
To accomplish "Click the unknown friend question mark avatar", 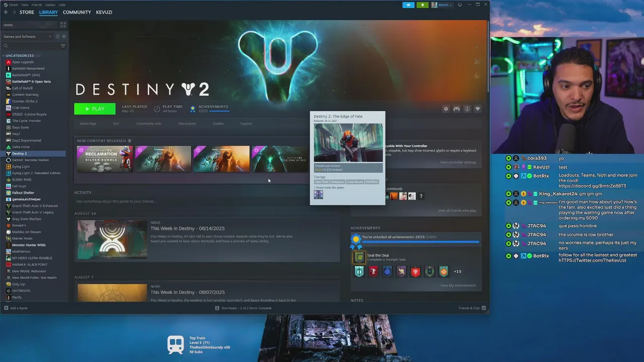I will [421, 196].
